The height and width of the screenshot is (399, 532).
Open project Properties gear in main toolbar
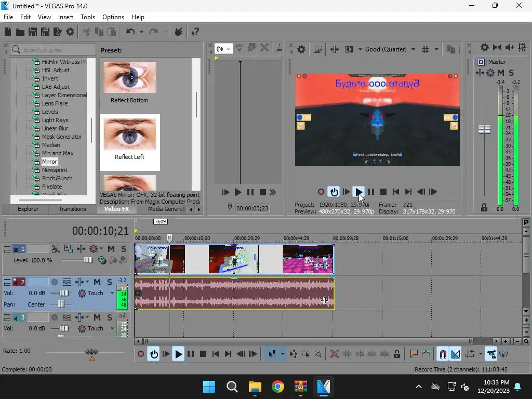70,32
